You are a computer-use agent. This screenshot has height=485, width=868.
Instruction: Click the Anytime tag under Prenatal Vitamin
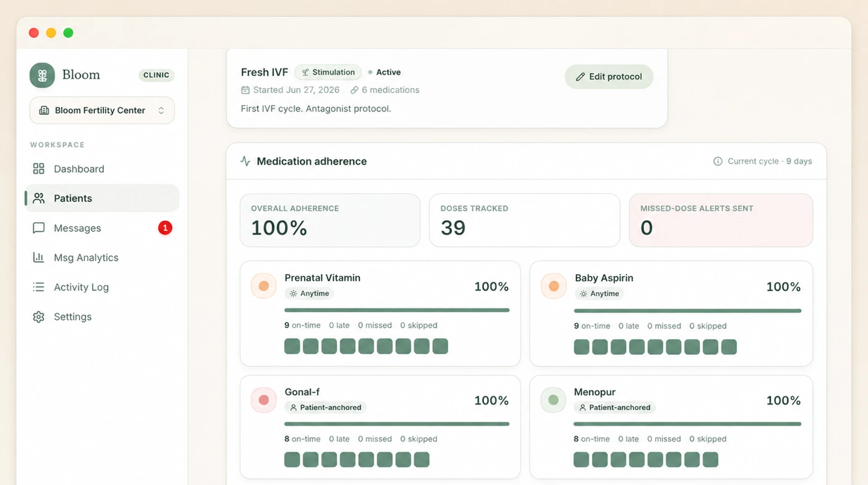pos(309,294)
